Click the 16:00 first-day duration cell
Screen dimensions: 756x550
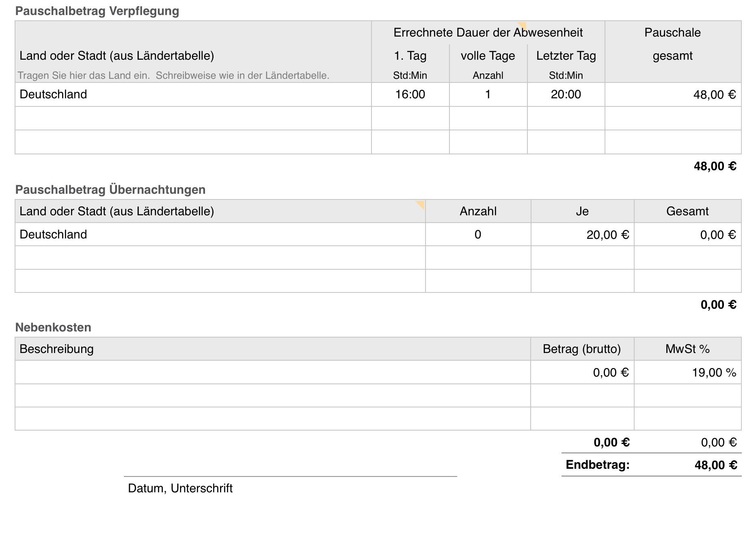coord(410,95)
